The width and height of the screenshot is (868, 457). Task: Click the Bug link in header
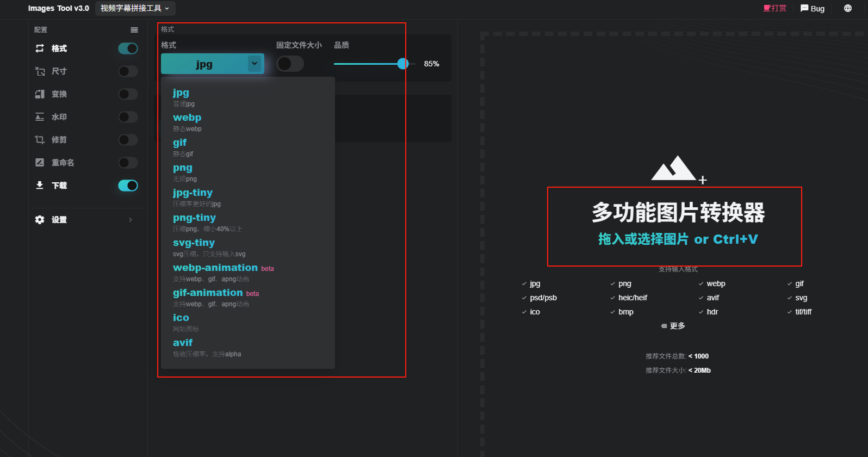pyautogui.click(x=813, y=8)
